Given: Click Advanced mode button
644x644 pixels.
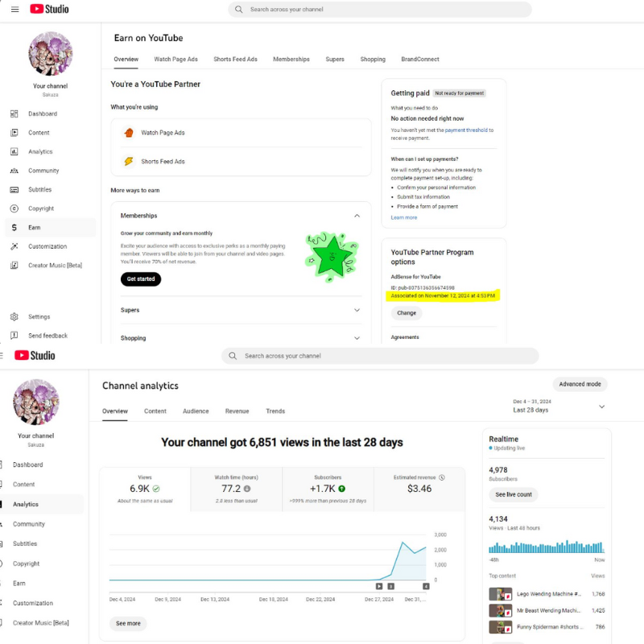Looking at the screenshot, I should pyautogui.click(x=580, y=384).
